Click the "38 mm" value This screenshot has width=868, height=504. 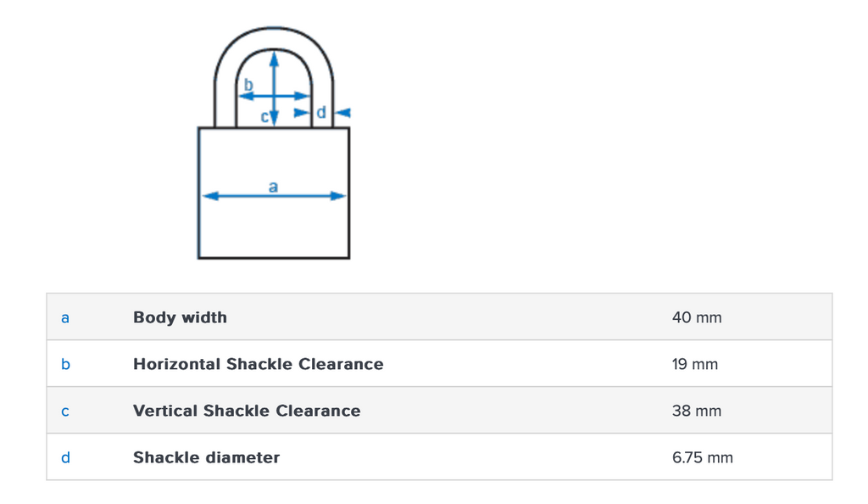coord(697,411)
